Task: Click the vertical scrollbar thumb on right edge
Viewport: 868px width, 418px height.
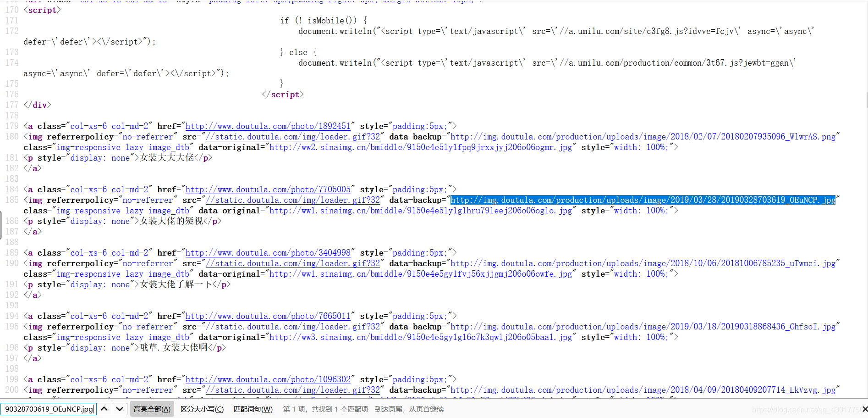Action: 866,100
